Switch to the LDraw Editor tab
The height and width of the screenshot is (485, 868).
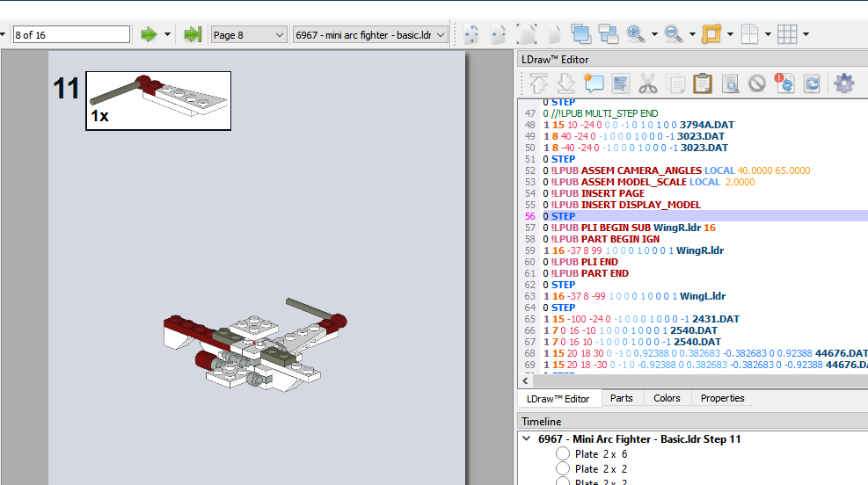point(558,399)
